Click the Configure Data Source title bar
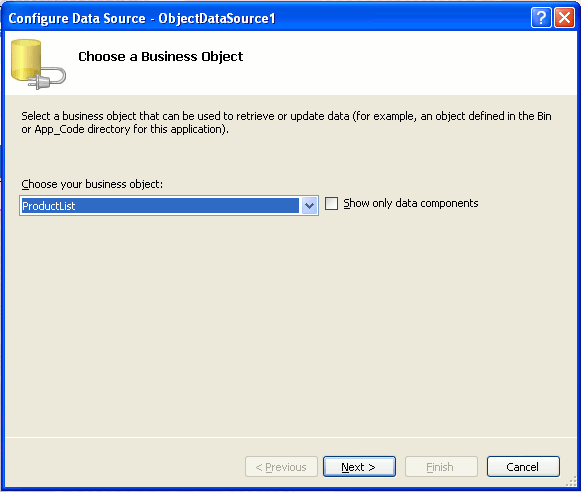 (290, 18)
